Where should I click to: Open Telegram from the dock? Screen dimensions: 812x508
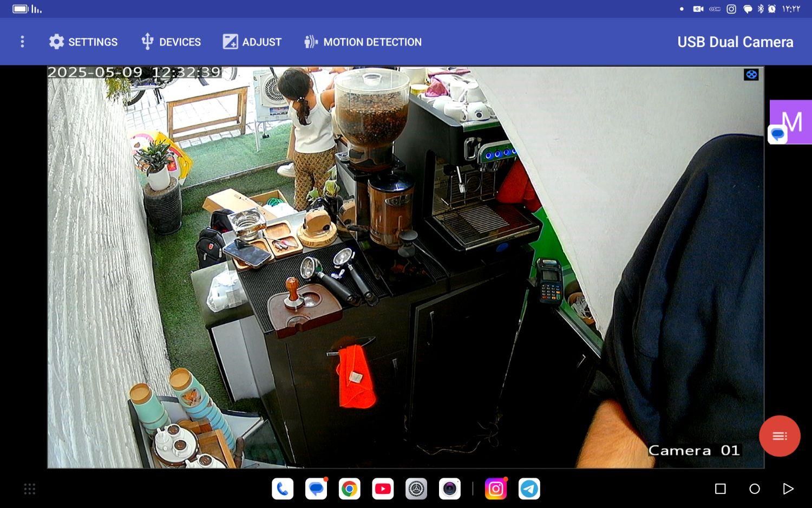point(529,489)
